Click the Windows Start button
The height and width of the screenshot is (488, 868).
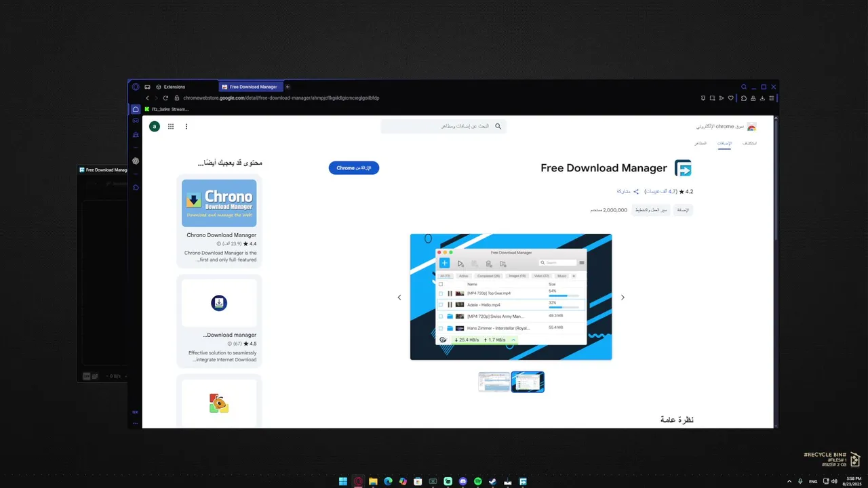tap(343, 481)
